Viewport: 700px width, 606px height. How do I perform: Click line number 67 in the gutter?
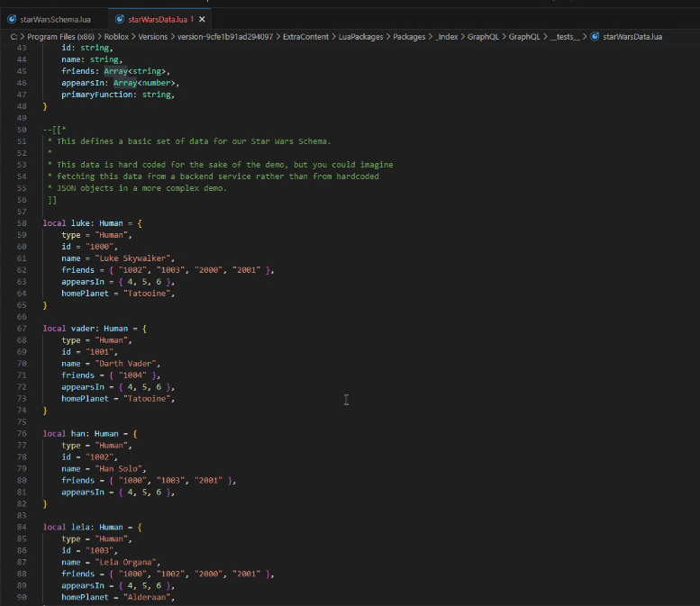click(22, 329)
